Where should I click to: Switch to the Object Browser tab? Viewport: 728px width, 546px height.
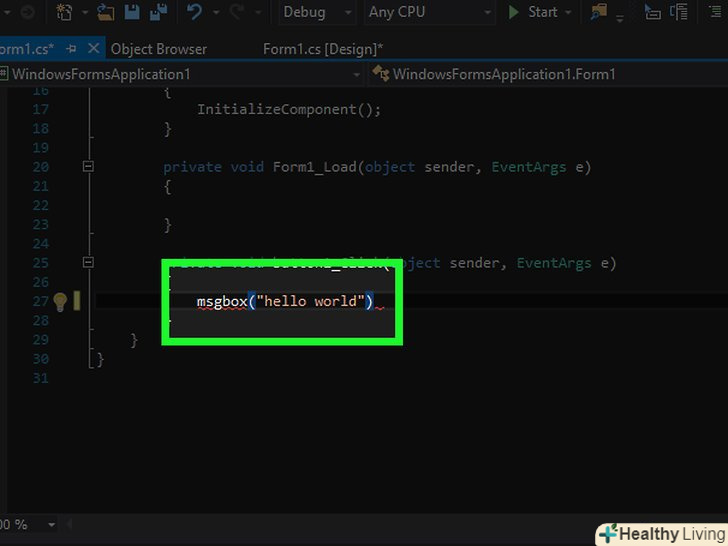click(x=159, y=49)
